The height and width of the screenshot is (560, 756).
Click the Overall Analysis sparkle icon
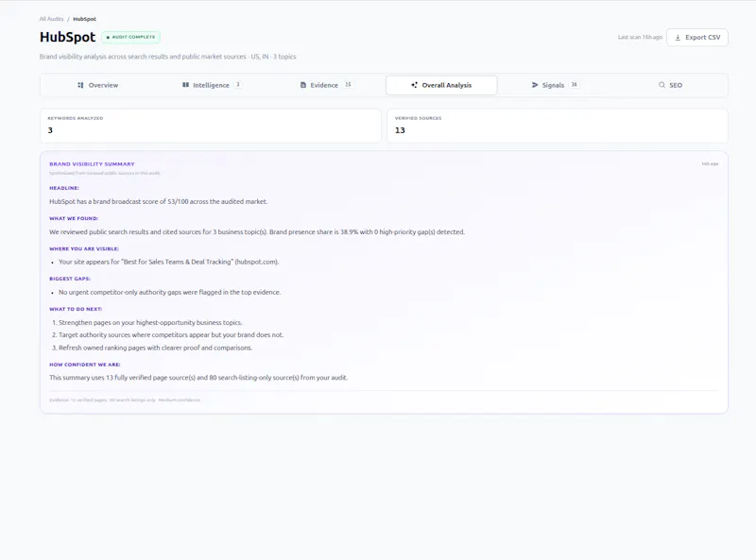pyautogui.click(x=414, y=85)
